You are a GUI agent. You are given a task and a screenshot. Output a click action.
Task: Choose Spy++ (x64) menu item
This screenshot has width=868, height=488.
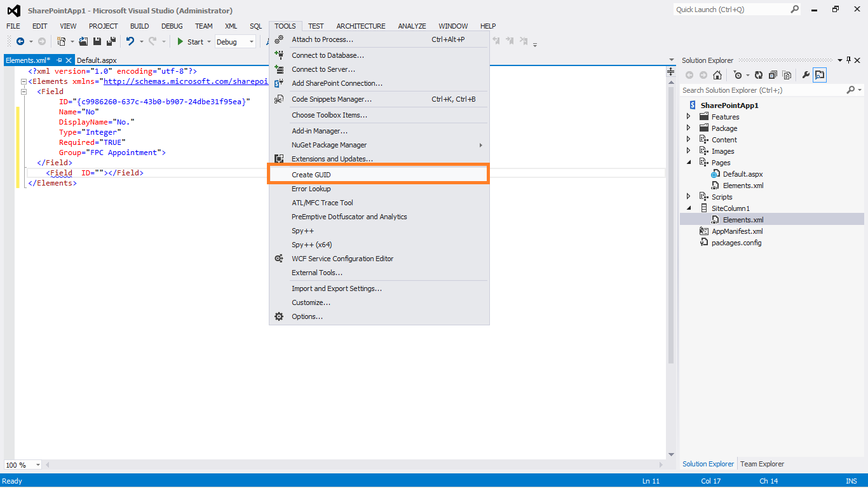(379, 245)
